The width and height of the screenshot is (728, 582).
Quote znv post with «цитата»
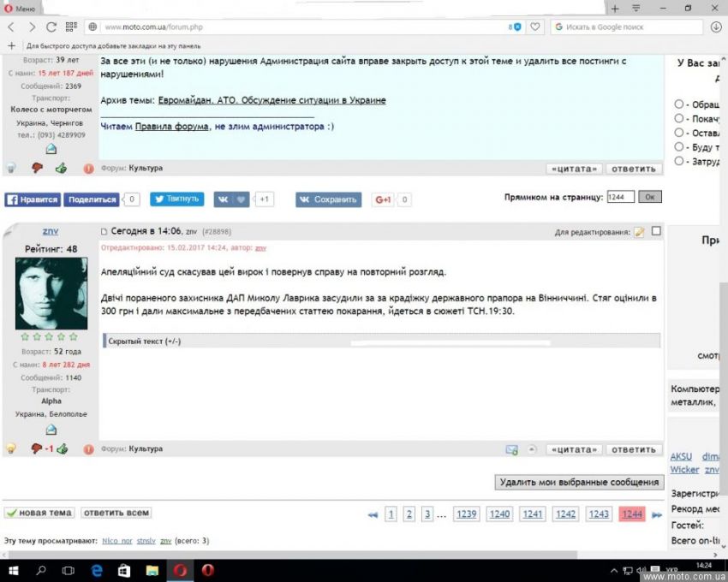[x=575, y=449]
